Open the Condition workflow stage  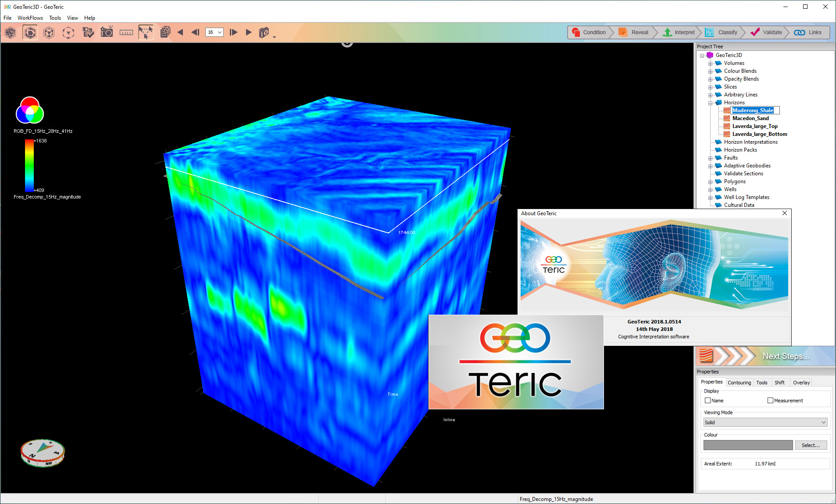[x=589, y=32]
